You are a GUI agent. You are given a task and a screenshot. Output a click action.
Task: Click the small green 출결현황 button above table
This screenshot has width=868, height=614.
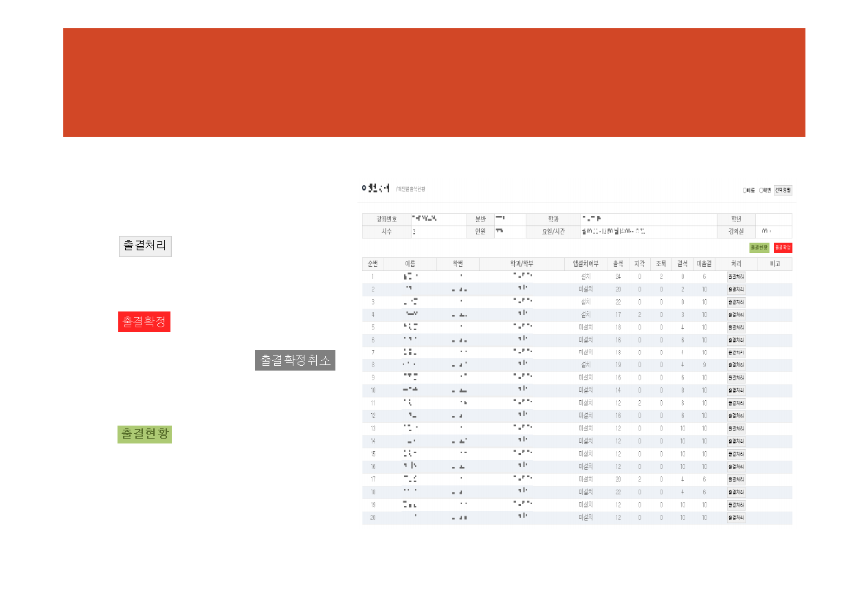tap(759, 248)
